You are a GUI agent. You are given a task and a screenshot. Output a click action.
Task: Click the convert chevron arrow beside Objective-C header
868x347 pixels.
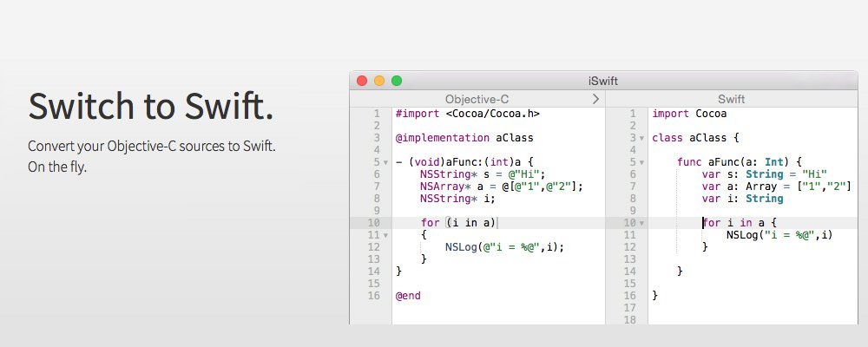[x=595, y=99]
